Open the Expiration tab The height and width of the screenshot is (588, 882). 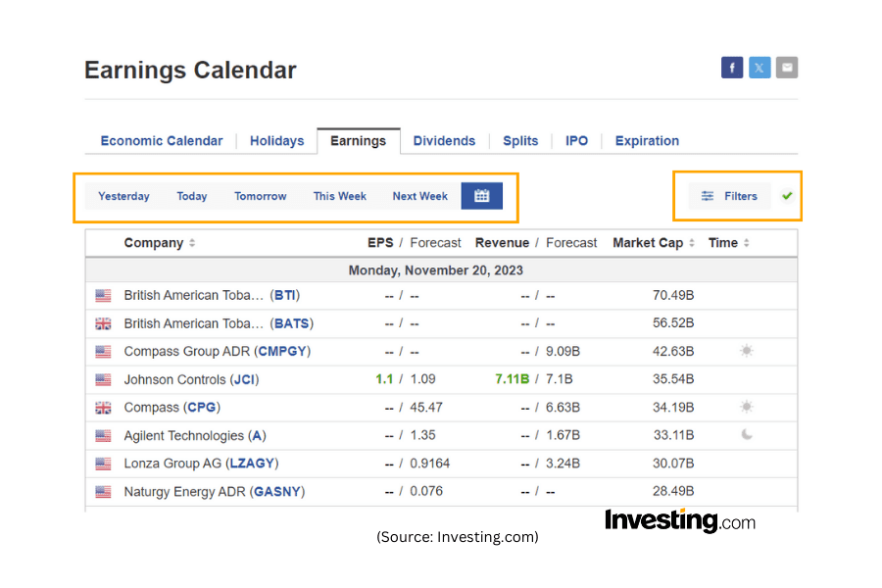[647, 141]
